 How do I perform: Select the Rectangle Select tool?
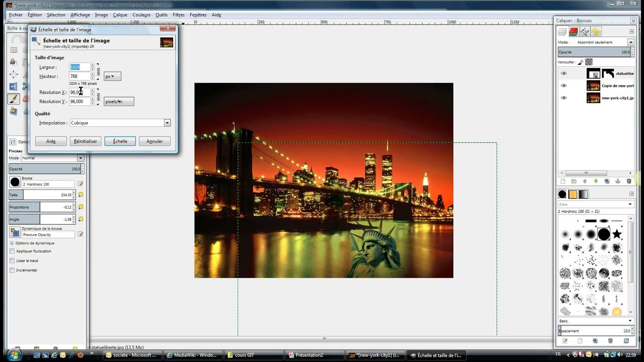(14, 50)
